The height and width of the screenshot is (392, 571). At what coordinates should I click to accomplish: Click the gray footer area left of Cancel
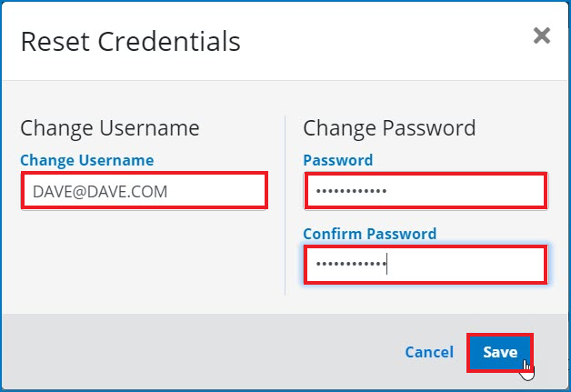tap(182, 352)
